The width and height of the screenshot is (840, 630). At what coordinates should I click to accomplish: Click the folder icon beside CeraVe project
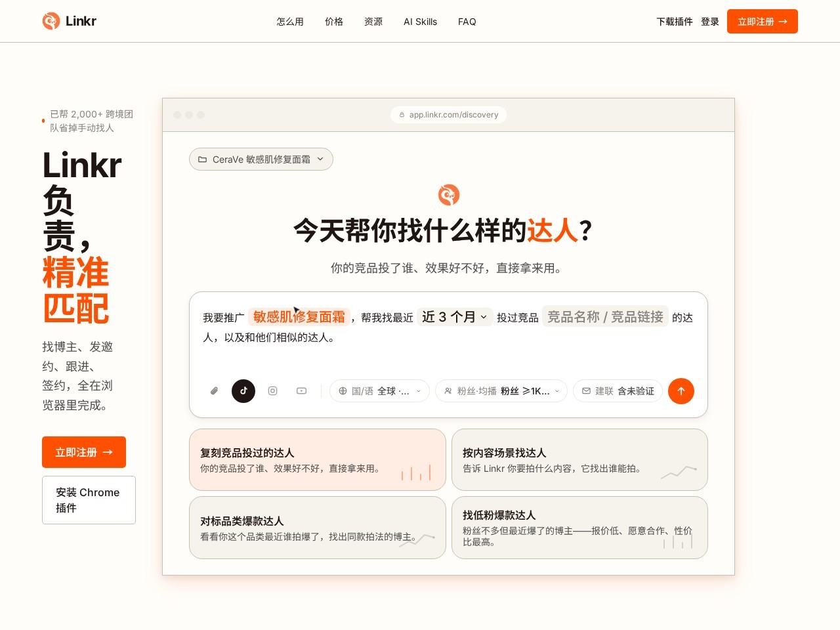click(202, 159)
